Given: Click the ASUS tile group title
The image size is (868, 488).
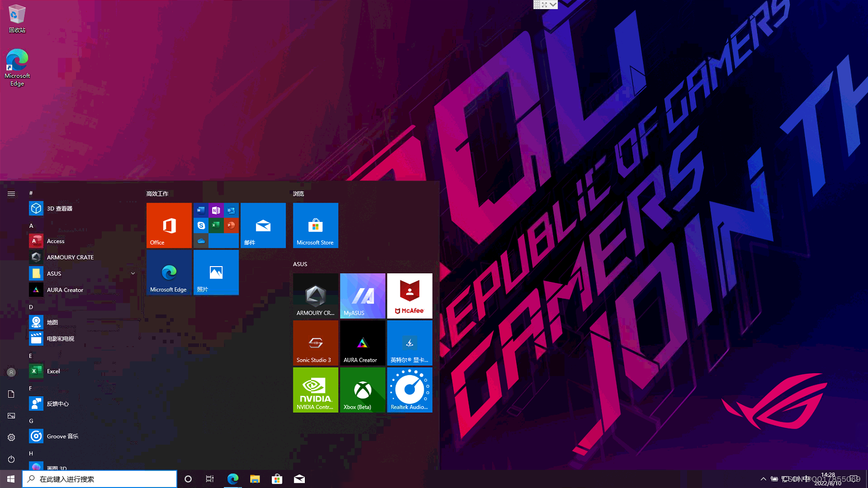Looking at the screenshot, I should 300,264.
